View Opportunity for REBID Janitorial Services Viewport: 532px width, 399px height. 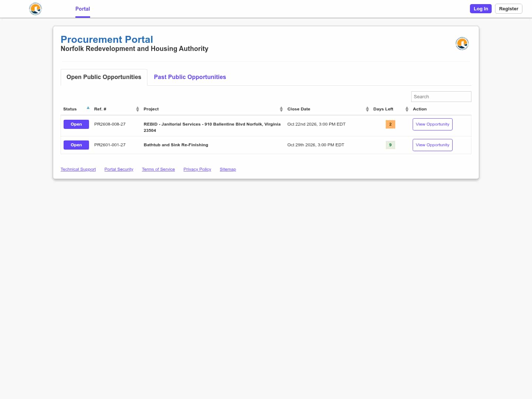pos(432,125)
